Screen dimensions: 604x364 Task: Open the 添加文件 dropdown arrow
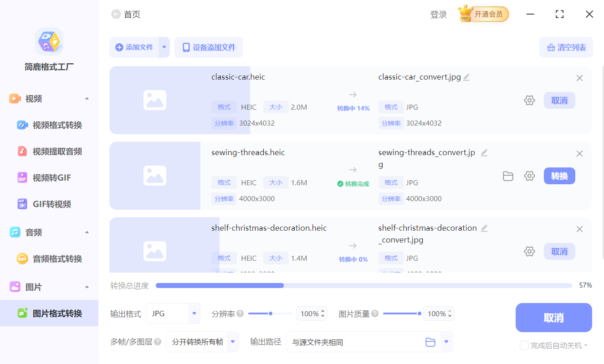(164, 47)
